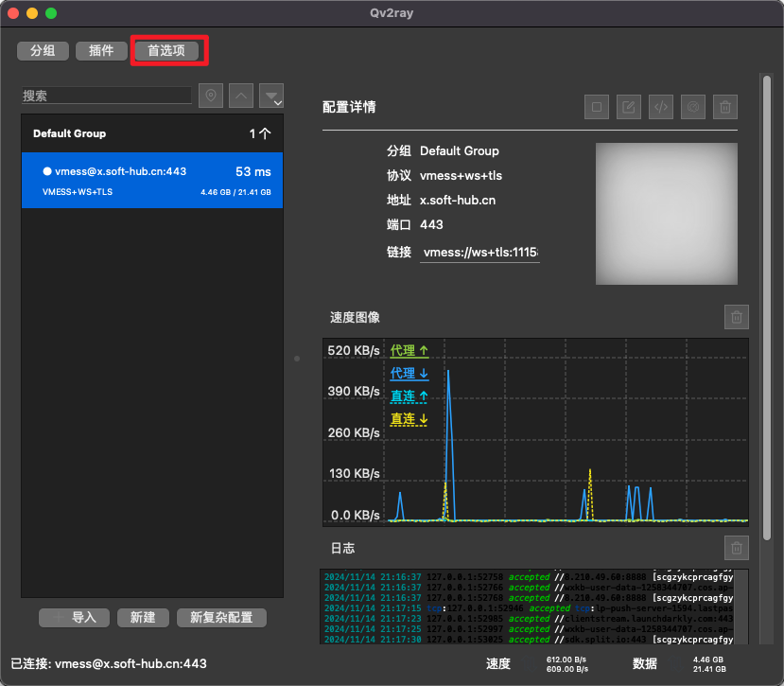Screen dimensions: 784x686
Task: Click the Default Group value in details
Action: tap(459, 150)
